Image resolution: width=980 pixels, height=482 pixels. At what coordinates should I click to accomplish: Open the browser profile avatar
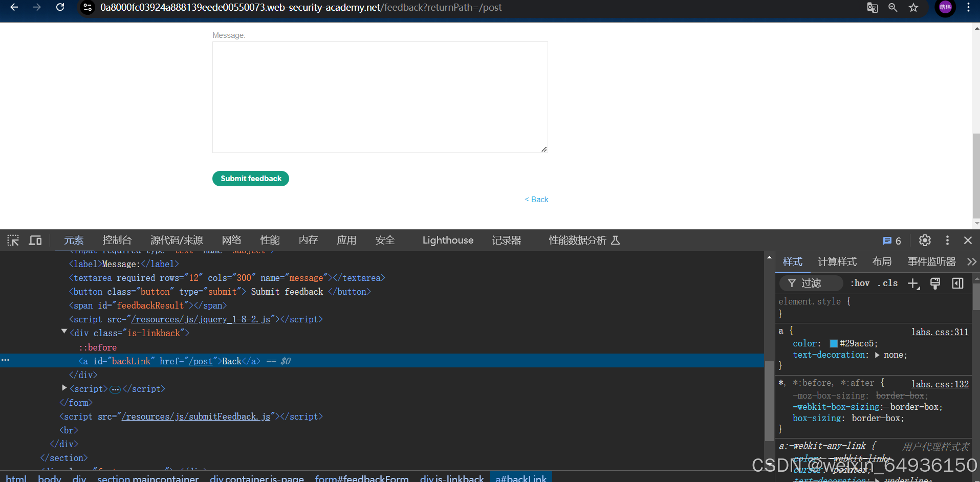point(945,7)
